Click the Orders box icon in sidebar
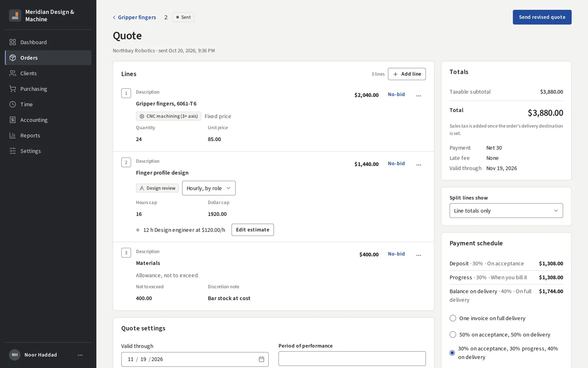588x368 pixels. click(13, 58)
